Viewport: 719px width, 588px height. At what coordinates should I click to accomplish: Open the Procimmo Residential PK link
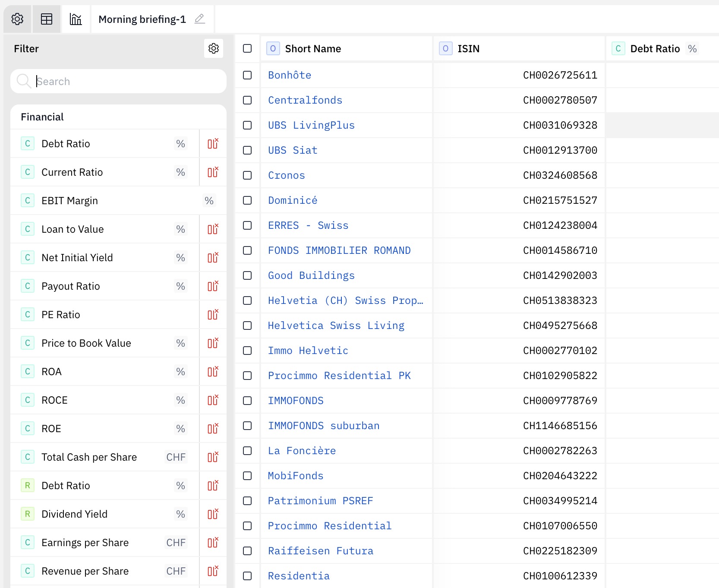[339, 376]
